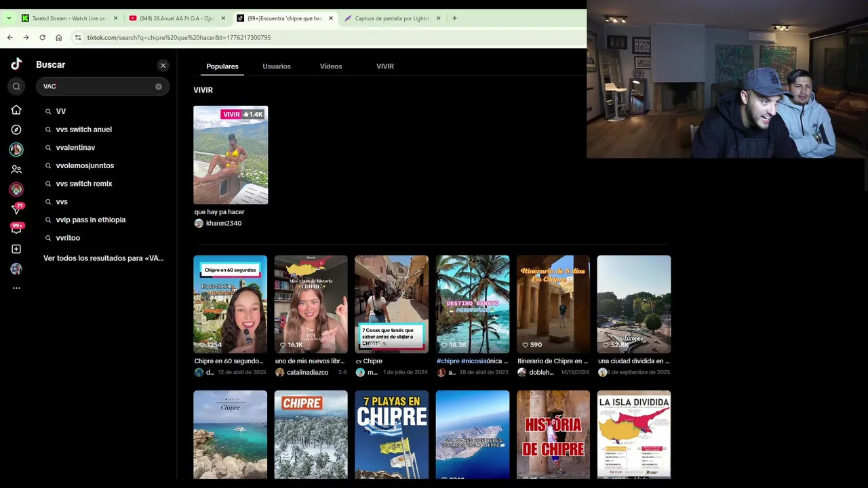Open TikTok home feed icon
The width and height of the screenshot is (868, 488).
click(x=16, y=110)
